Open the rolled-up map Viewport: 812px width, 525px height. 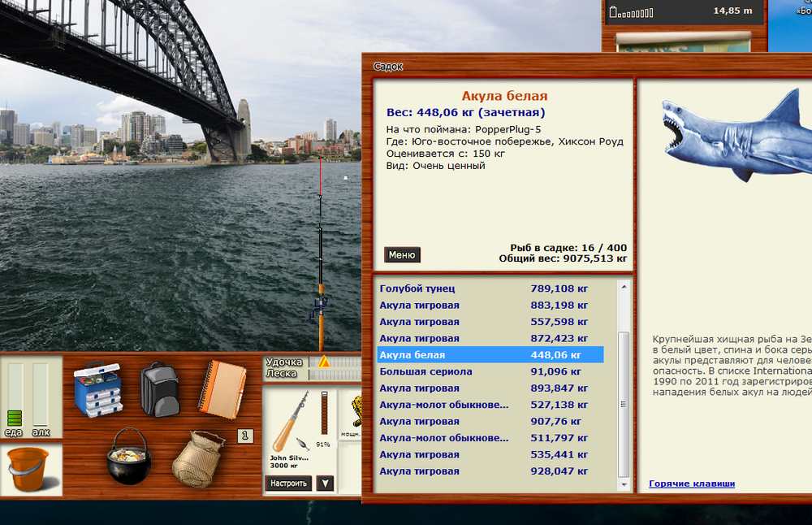[x=683, y=41]
